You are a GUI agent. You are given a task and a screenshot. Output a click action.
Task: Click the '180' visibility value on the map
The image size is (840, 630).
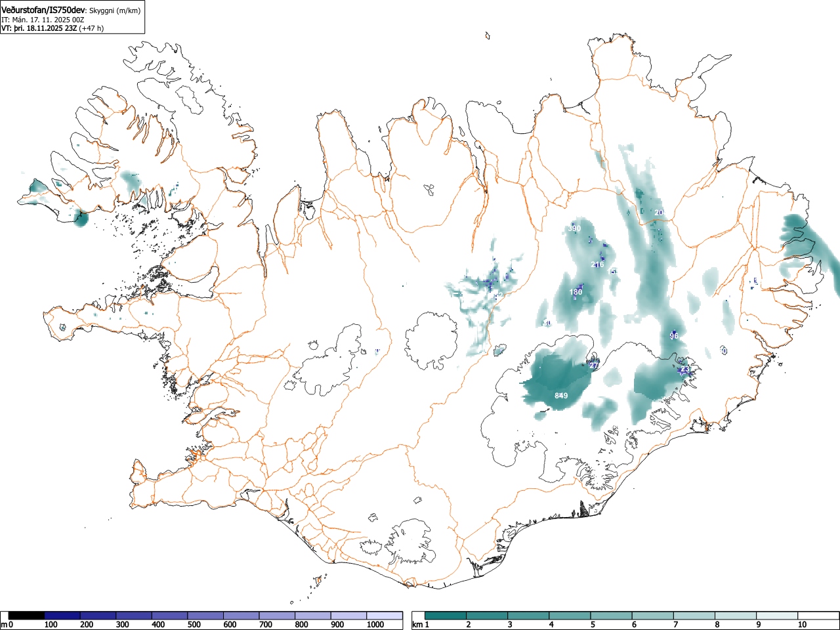pyautogui.click(x=576, y=292)
